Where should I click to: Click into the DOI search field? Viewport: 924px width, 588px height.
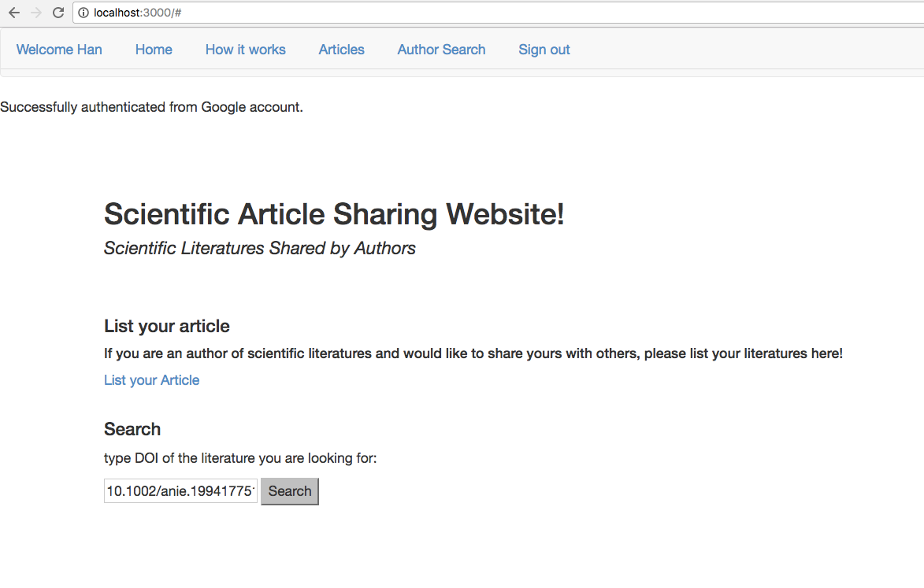[x=180, y=491]
